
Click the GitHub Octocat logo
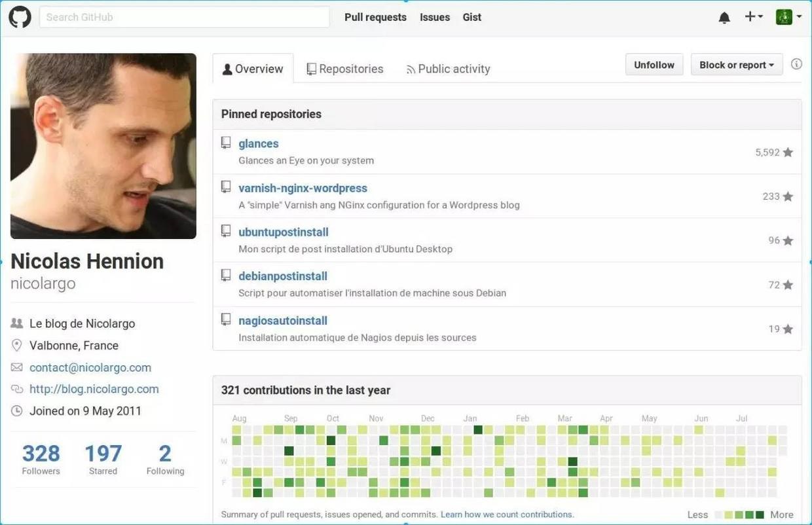point(20,17)
